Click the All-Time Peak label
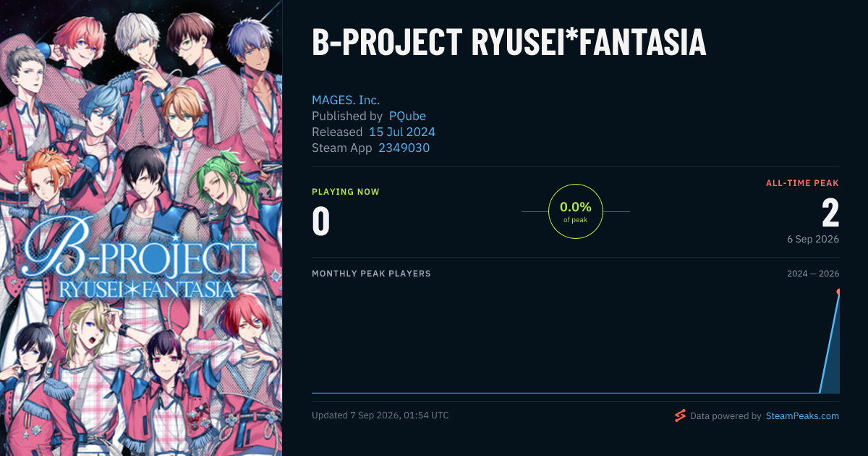Viewport: 868px width, 456px height. [802, 183]
